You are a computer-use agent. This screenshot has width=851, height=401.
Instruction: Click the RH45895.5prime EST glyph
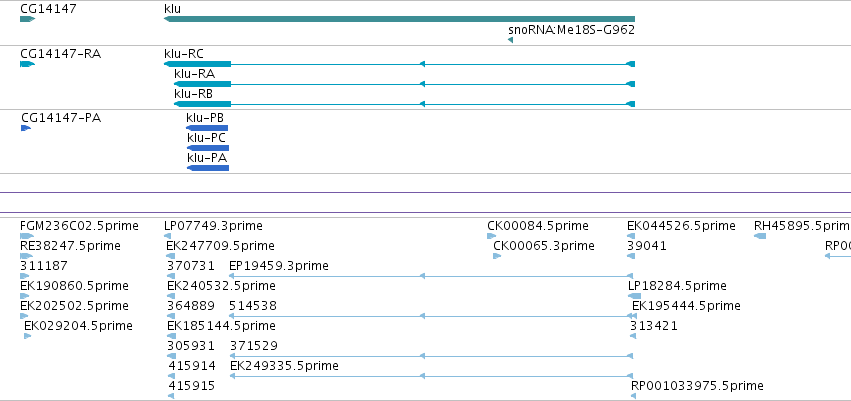point(760,236)
